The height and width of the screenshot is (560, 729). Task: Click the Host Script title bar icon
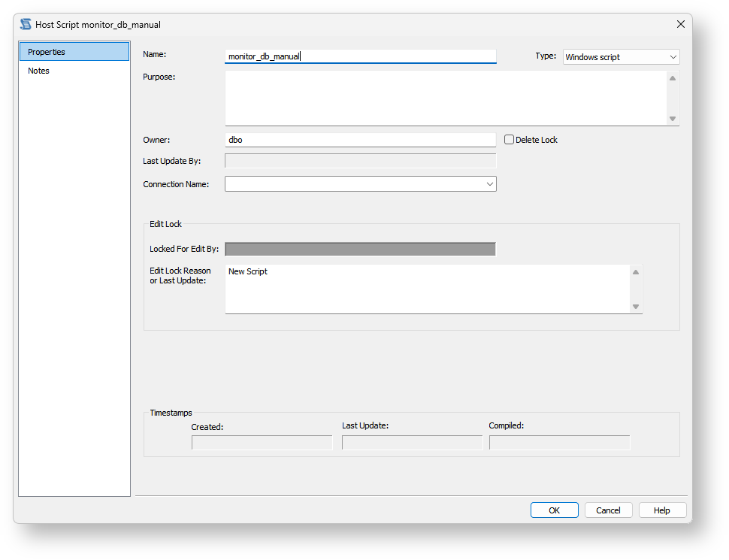click(x=26, y=24)
